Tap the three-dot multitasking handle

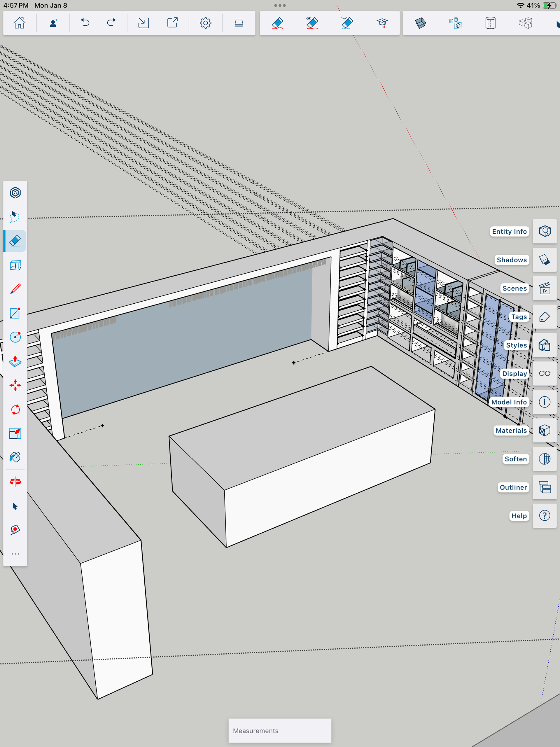tap(280, 6)
